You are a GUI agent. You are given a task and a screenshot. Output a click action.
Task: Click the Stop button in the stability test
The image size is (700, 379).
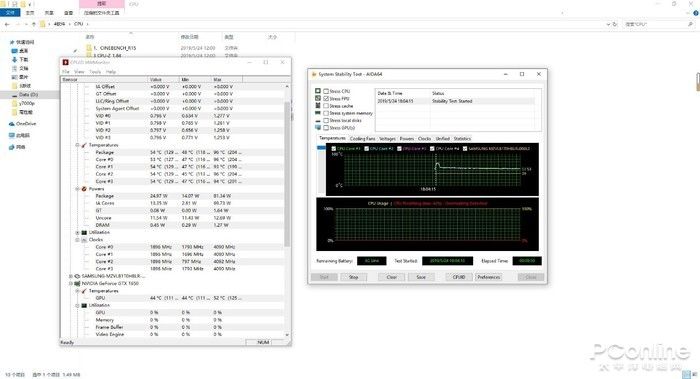coord(354,277)
